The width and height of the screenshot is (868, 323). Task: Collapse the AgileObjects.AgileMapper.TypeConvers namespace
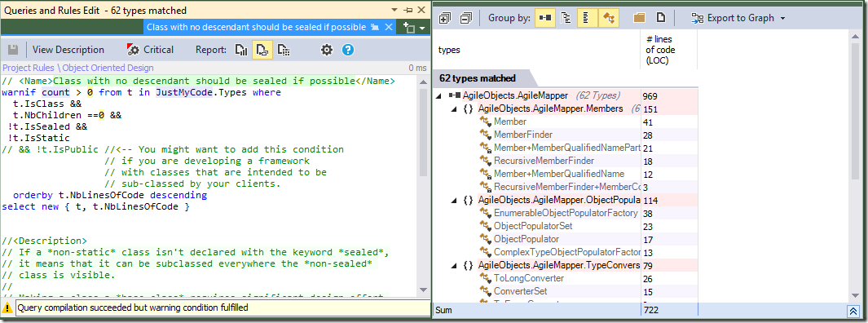point(454,265)
